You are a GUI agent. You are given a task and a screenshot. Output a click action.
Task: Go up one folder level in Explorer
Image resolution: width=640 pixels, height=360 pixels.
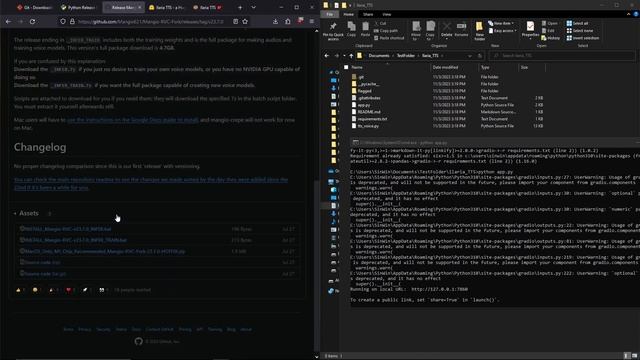pos(351,56)
